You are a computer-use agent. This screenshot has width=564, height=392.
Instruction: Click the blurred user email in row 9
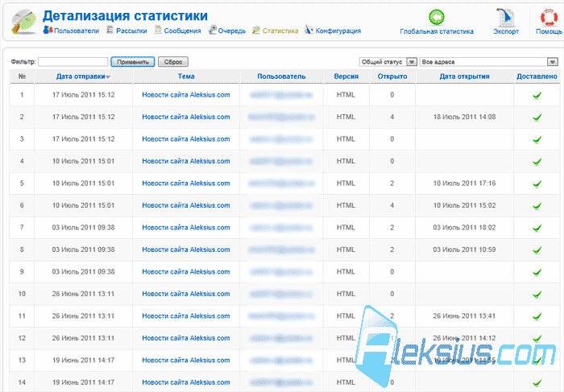pos(281,272)
